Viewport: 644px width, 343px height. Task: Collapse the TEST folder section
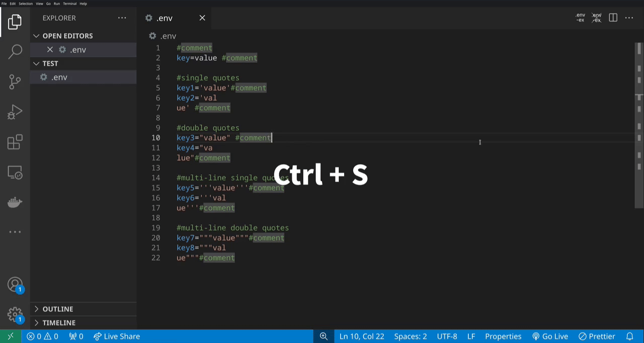point(84,63)
